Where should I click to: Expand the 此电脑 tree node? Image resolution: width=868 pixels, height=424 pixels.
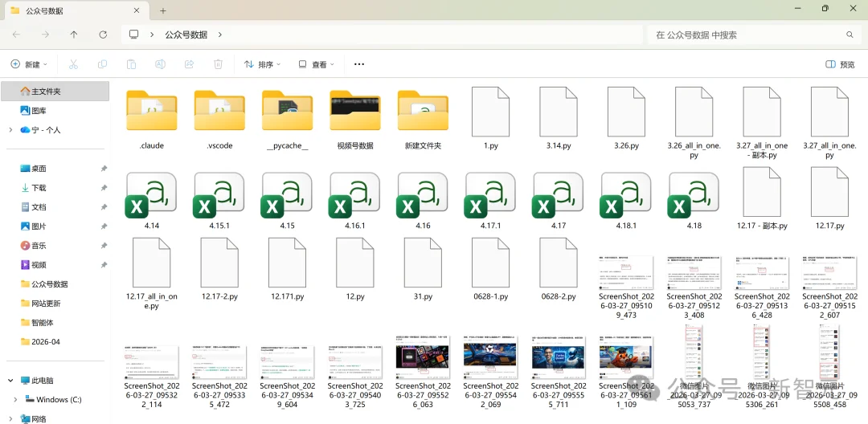pyautogui.click(x=10, y=381)
